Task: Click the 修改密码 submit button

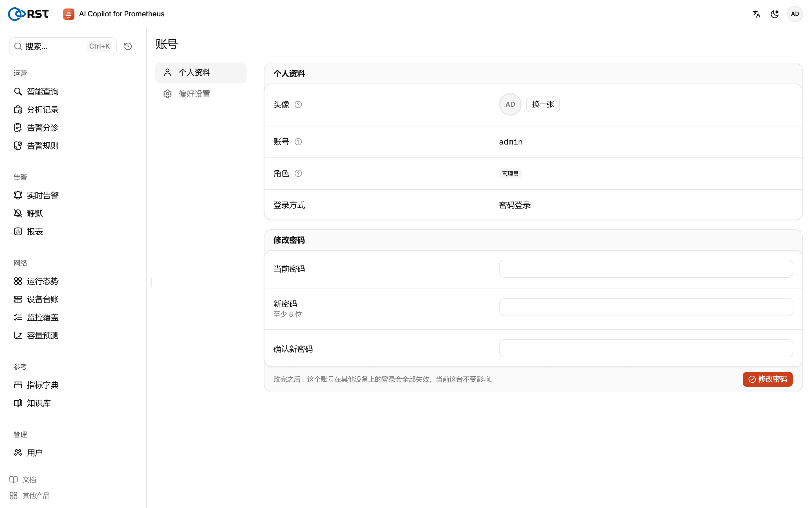Action: coord(768,379)
